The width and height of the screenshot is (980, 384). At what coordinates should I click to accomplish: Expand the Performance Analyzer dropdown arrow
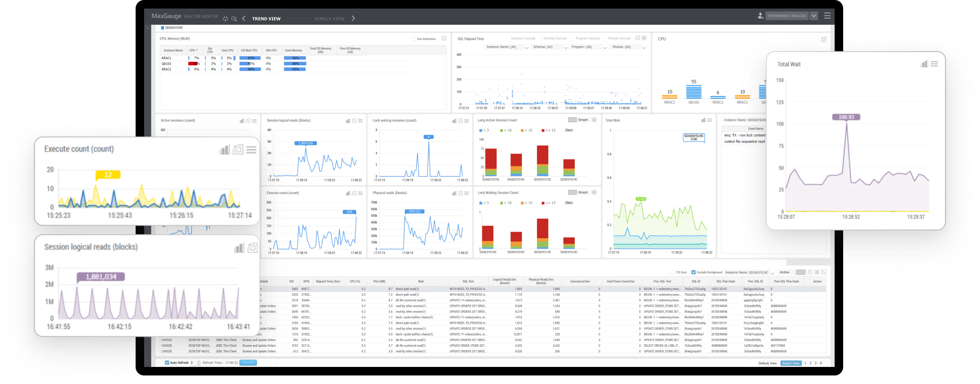click(x=814, y=16)
